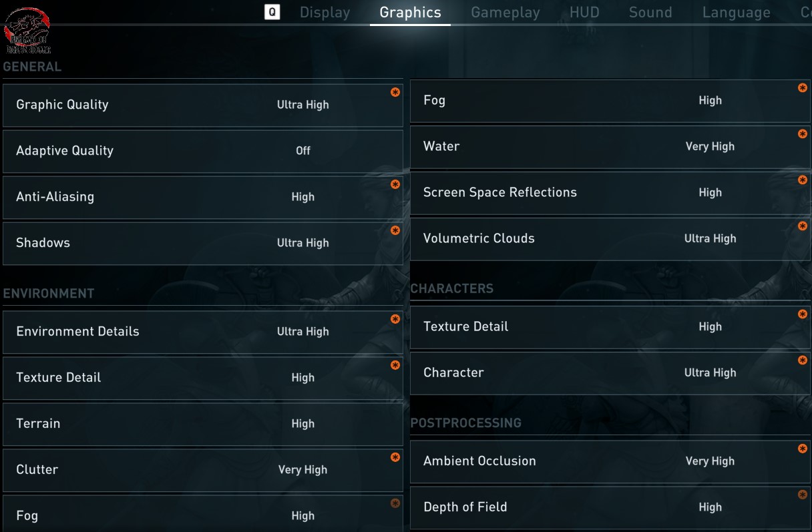Image resolution: width=812 pixels, height=532 pixels.
Task: Change the Depth of Field value
Action: 710,507
